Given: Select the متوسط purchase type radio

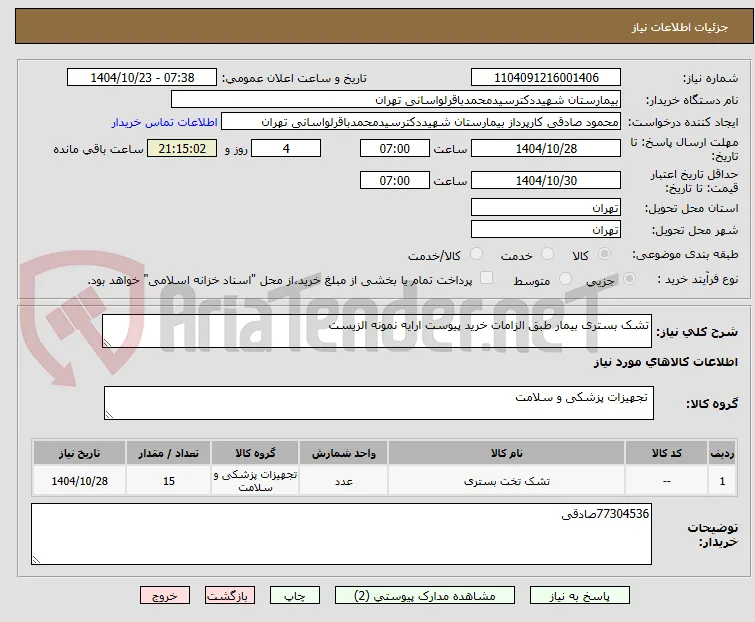Looking at the screenshot, I should point(565,279).
